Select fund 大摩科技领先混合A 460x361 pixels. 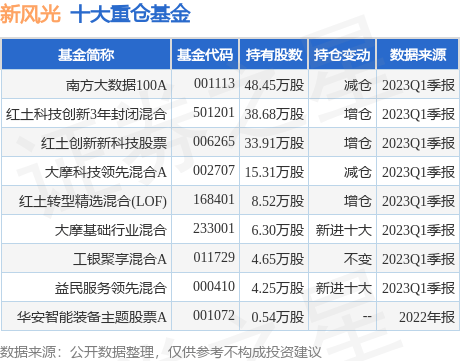(x=105, y=172)
